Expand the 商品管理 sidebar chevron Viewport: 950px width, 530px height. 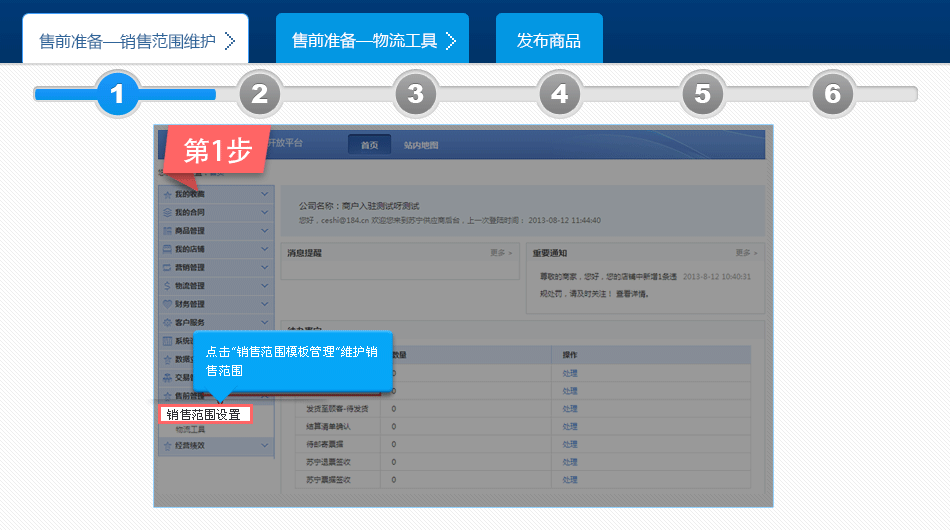point(265,231)
